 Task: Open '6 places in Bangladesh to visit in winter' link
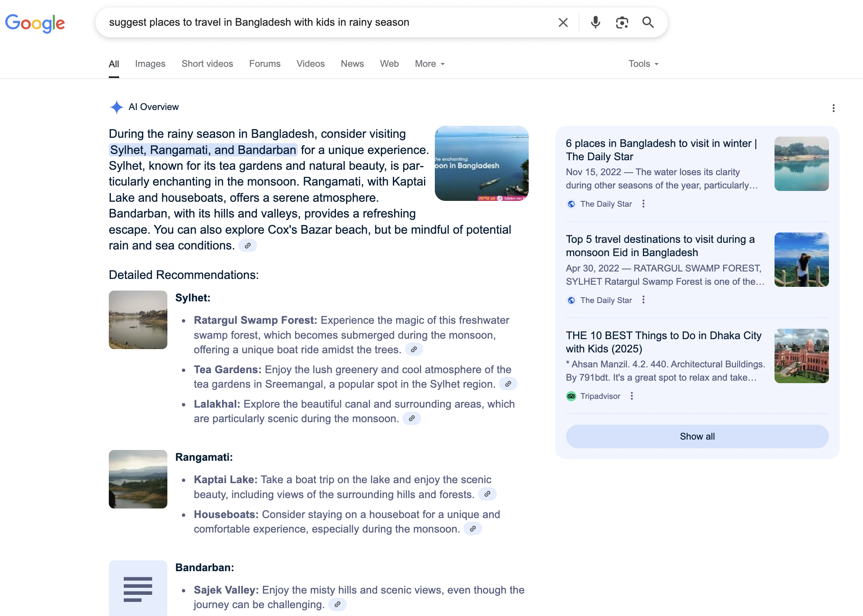pos(662,150)
